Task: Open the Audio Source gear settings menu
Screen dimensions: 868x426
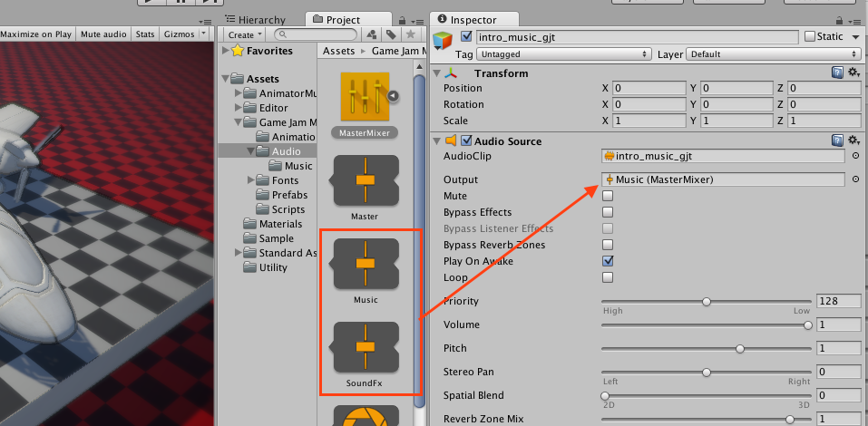Action: point(853,140)
